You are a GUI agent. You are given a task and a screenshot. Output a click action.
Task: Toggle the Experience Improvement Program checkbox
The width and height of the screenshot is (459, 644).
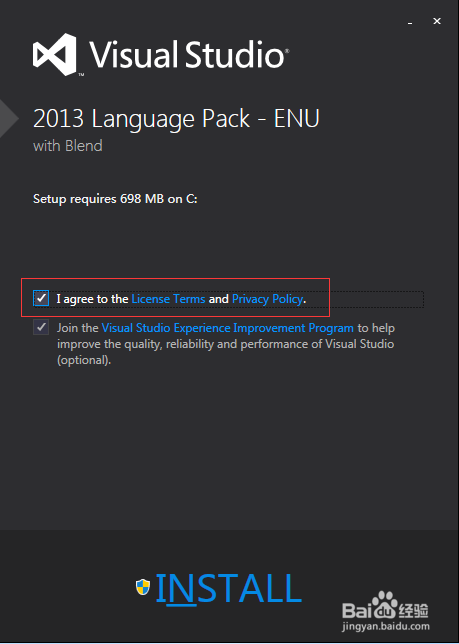[x=41, y=327]
